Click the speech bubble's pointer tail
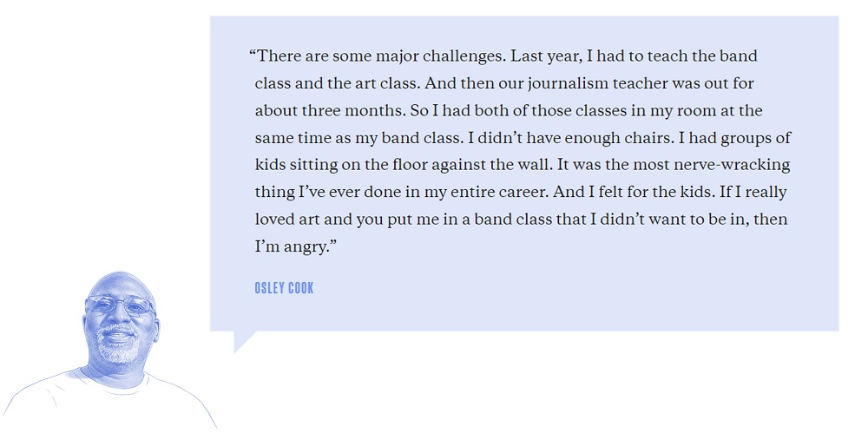 coord(243,340)
